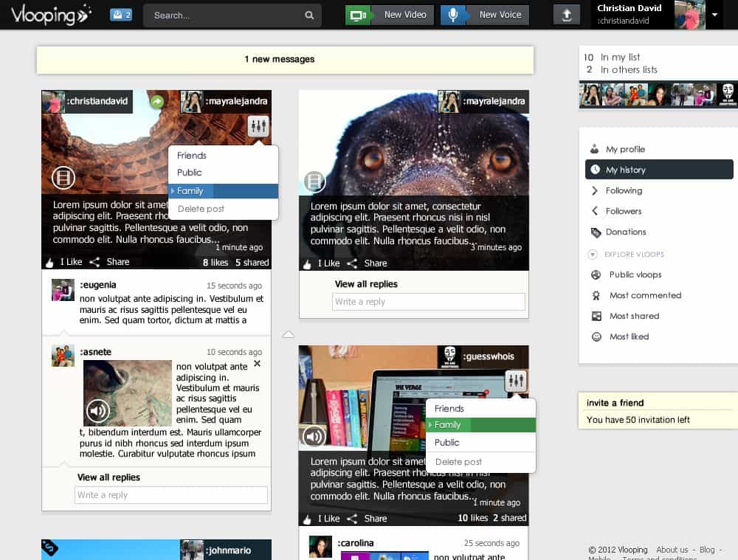The height and width of the screenshot is (560, 738).
Task: View all replies on the dog post
Action: click(x=366, y=284)
